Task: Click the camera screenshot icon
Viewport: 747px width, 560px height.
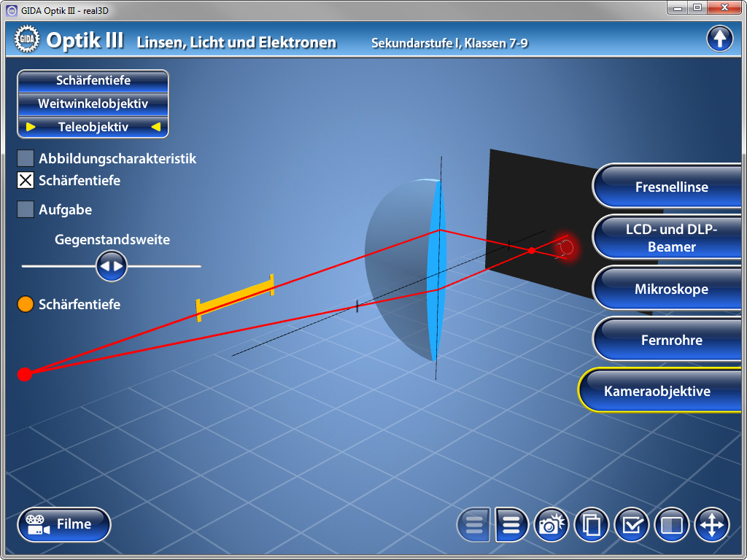Action: tap(551, 524)
